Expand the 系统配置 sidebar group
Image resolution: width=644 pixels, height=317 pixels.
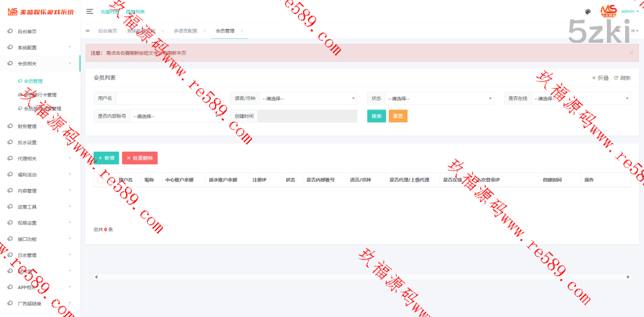tap(70, 47)
